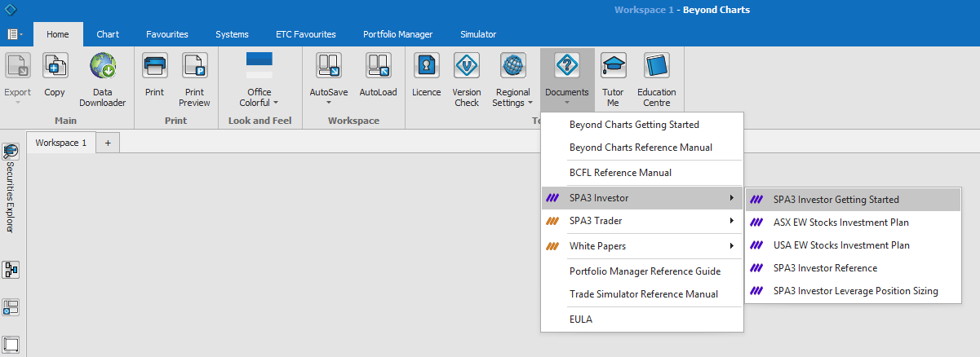Open the EULA document
980x357 pixels.
[x=581, y=320]
